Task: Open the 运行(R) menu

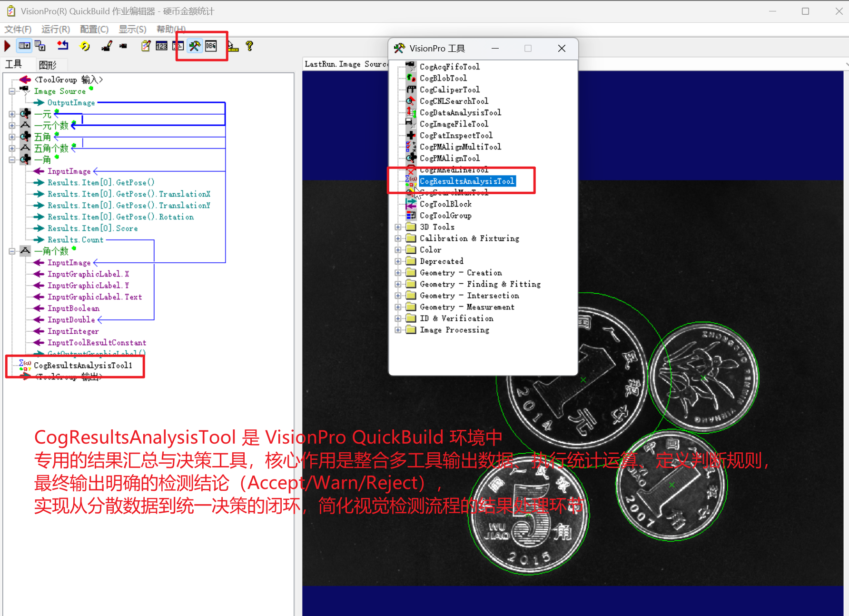Action: click(56, 29)
